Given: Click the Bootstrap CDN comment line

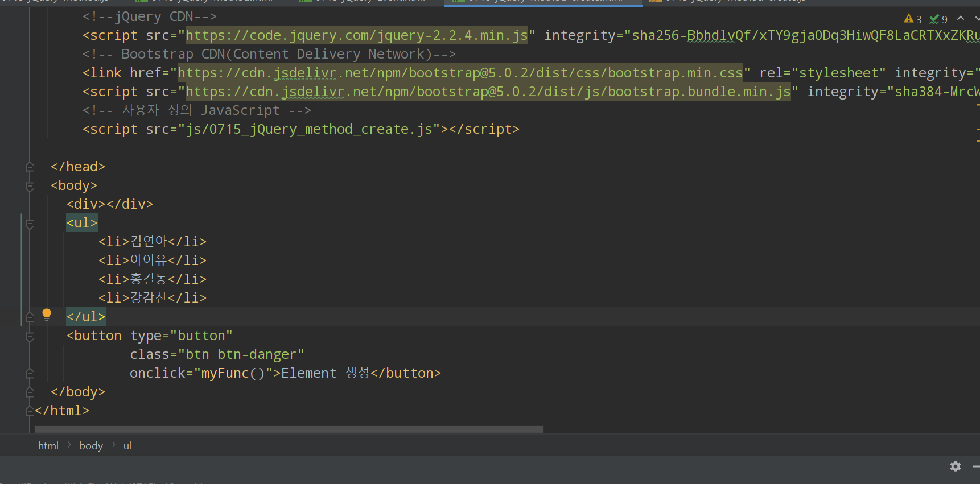Looking at the screenshot, I should [x=269, y=54].
